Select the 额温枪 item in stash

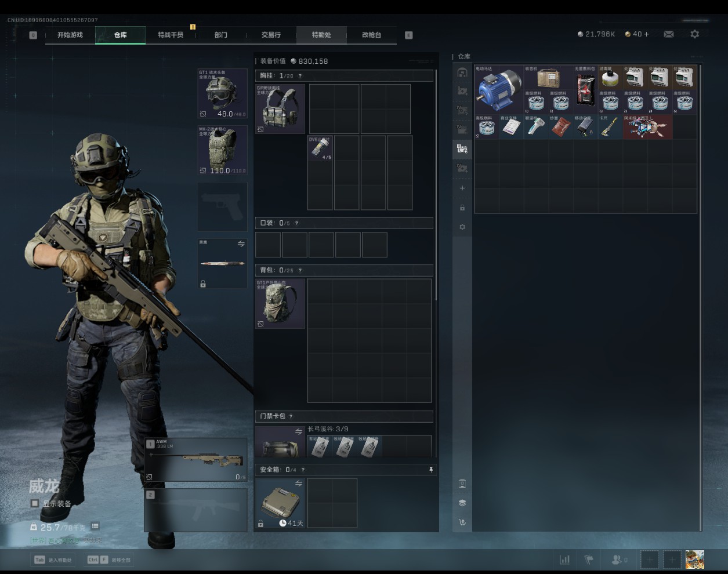tap(536, 126)
